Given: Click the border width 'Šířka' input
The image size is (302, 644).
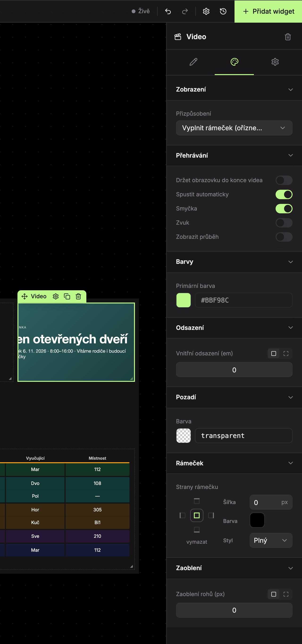Looking at the screenshot, I should click(271, 502).
